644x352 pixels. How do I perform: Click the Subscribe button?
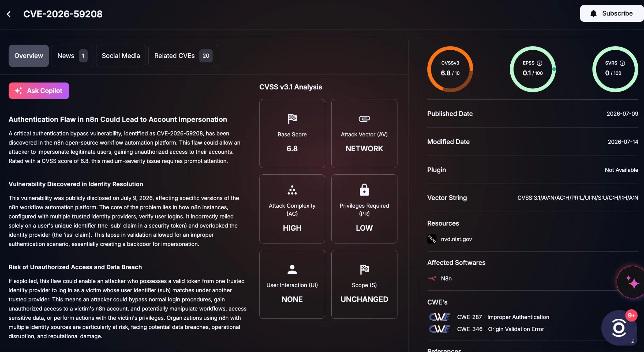coord(612,14)
